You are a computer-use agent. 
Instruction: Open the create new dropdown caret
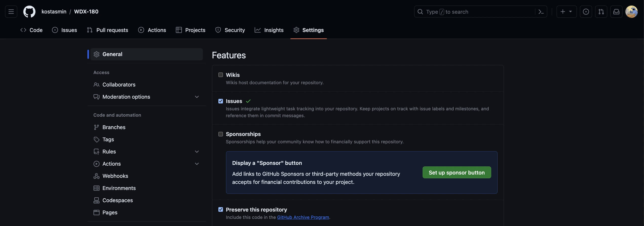571,12
